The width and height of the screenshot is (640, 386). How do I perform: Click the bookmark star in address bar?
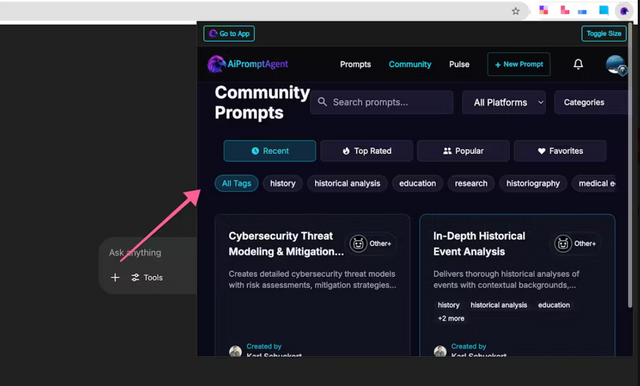[516, 11]
